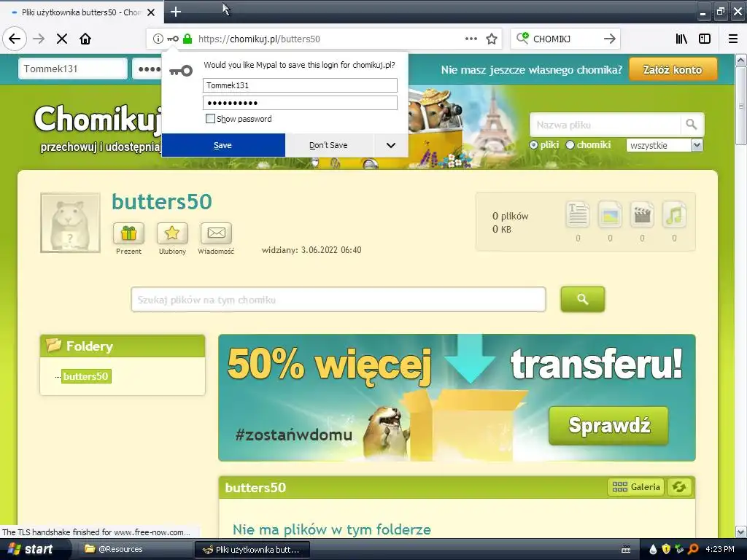The height and width of the screenshot is (560, 747).
Task: Show site information icon in address bar
Action: point(158,39)
